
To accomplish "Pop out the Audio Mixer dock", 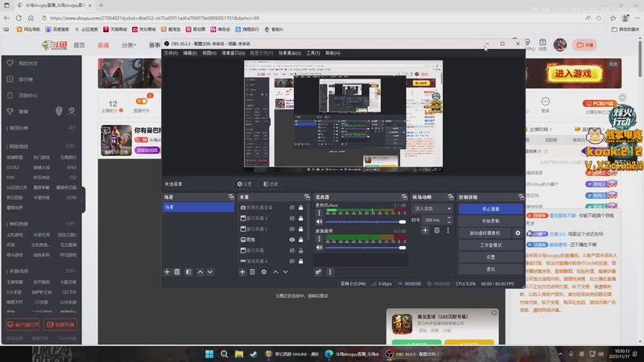I will click(x=404, y=197).
